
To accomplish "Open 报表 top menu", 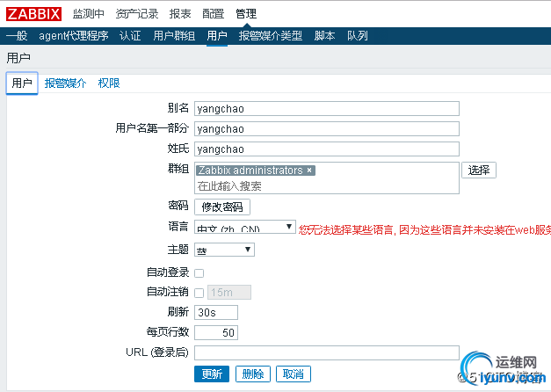I will coord(180,14).
